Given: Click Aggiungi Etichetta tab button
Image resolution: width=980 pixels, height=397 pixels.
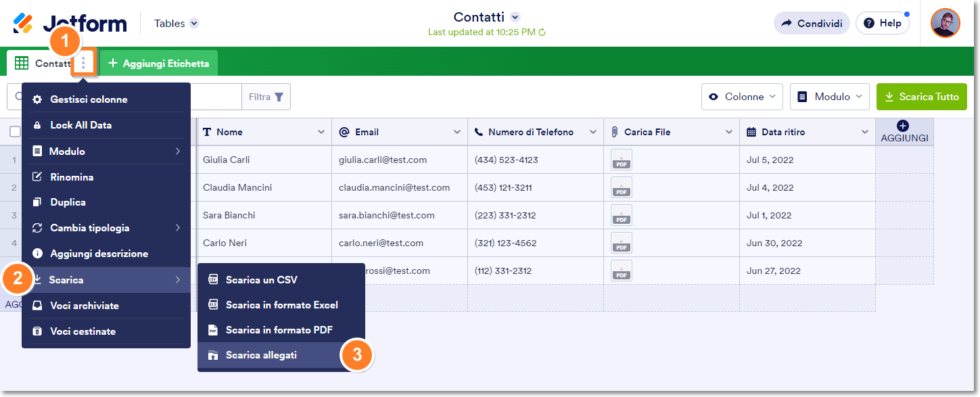Looking at the screenshot, I should coord(159,63).
